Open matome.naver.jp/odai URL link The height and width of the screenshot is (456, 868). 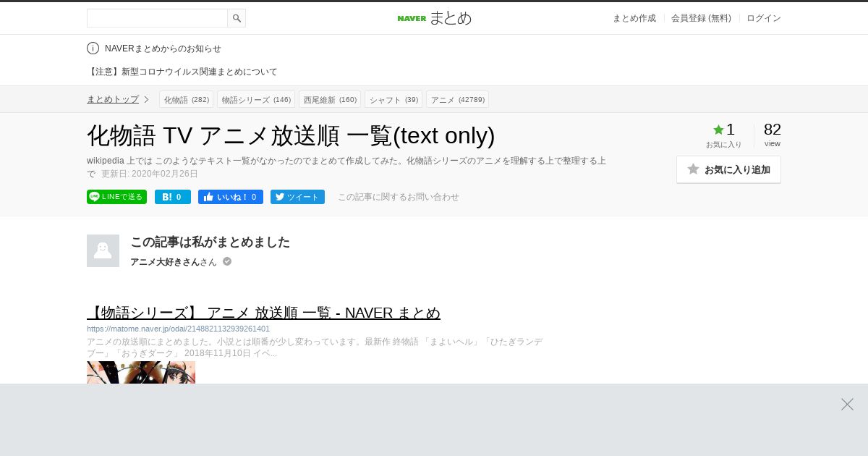pos(178,329)
